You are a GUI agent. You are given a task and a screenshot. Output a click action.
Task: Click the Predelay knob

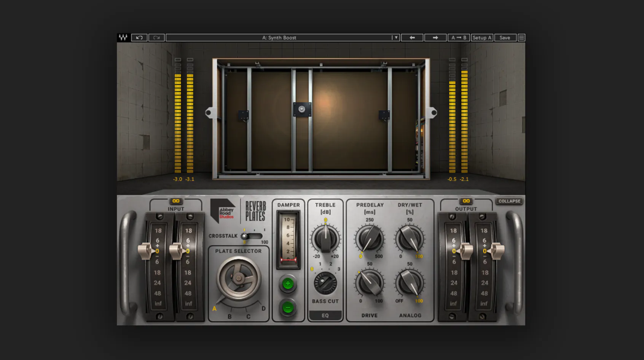point(369,239)
